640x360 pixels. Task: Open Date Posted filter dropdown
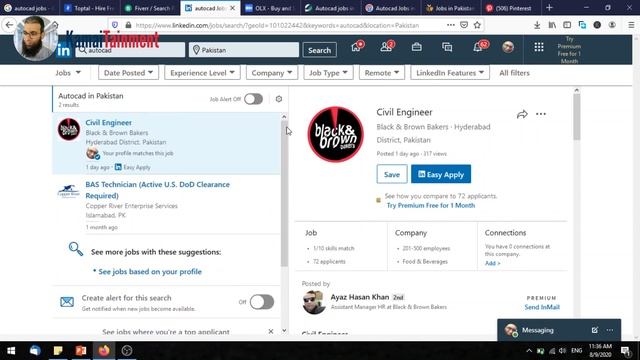tap(128, 73)
